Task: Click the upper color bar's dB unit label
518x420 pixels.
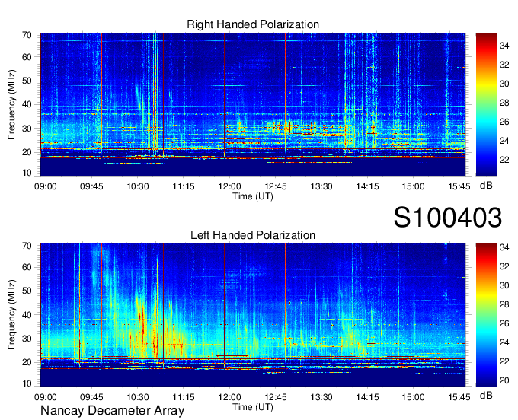Action: (x=486, y=186)
